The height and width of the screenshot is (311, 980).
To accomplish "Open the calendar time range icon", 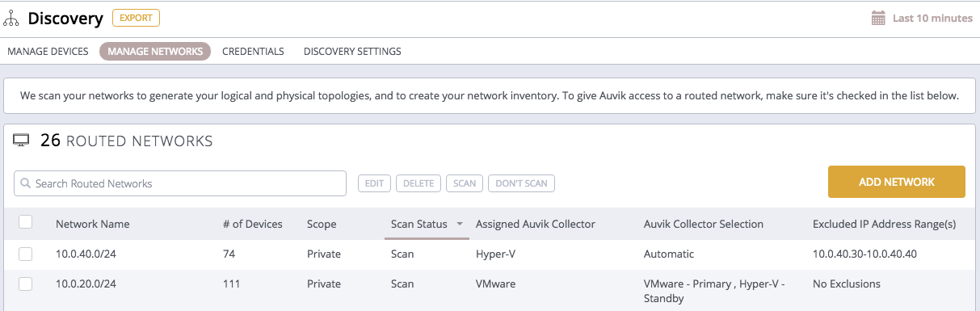I will tap(878, 18).
